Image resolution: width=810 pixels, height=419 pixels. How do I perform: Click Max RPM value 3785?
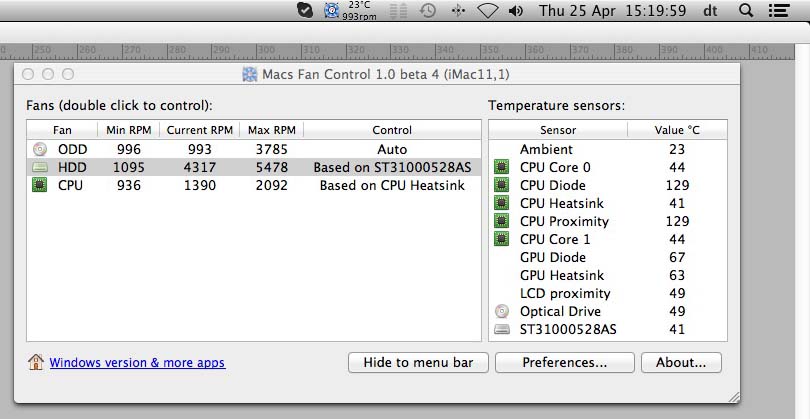coord(272,149)
